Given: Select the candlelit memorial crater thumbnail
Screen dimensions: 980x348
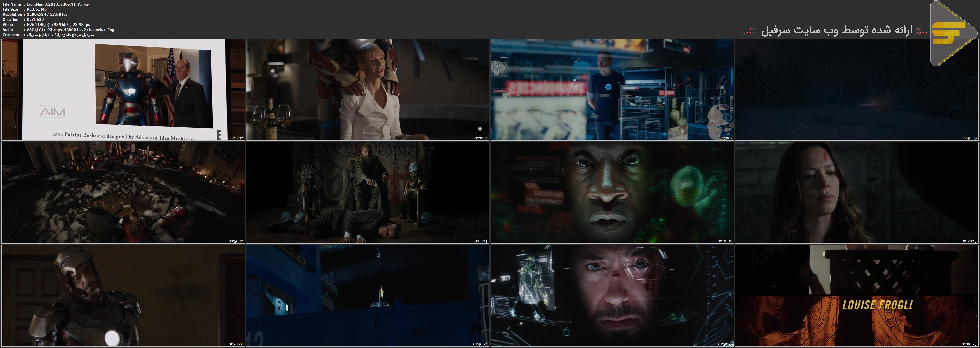Looking at the screenshot, I should 123,193.
